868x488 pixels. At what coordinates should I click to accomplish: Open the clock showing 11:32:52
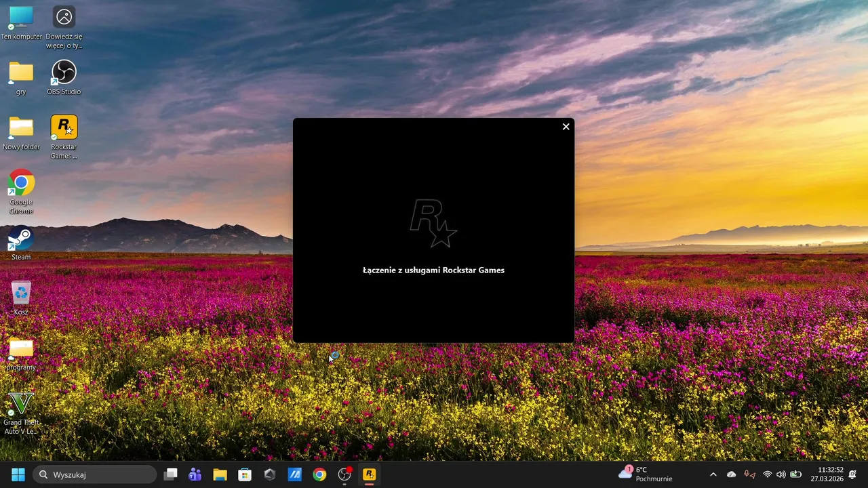pos(827,474)
